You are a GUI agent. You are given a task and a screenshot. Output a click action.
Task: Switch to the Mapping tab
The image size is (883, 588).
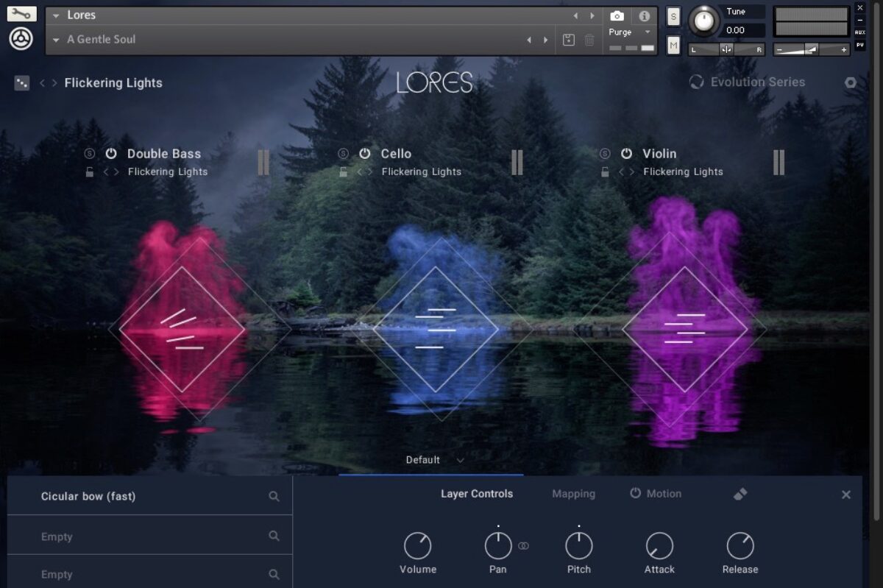pyautogui.click(x=573, y=494)
